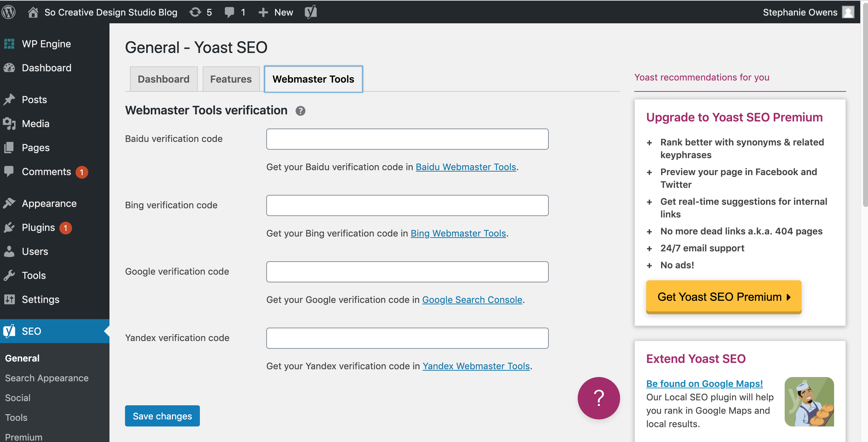Switch to the Features tab

[x=231, y=79]
